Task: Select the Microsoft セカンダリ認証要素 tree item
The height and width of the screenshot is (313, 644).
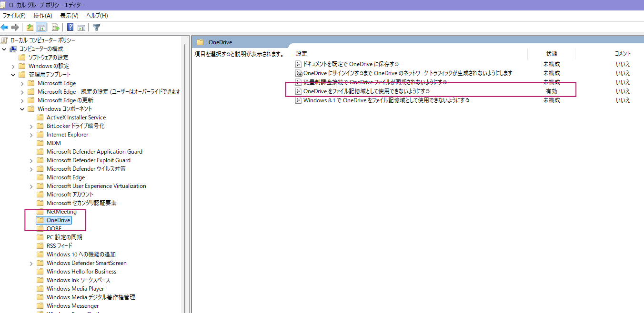Action: pyautogui.click(x=81, y=203)
